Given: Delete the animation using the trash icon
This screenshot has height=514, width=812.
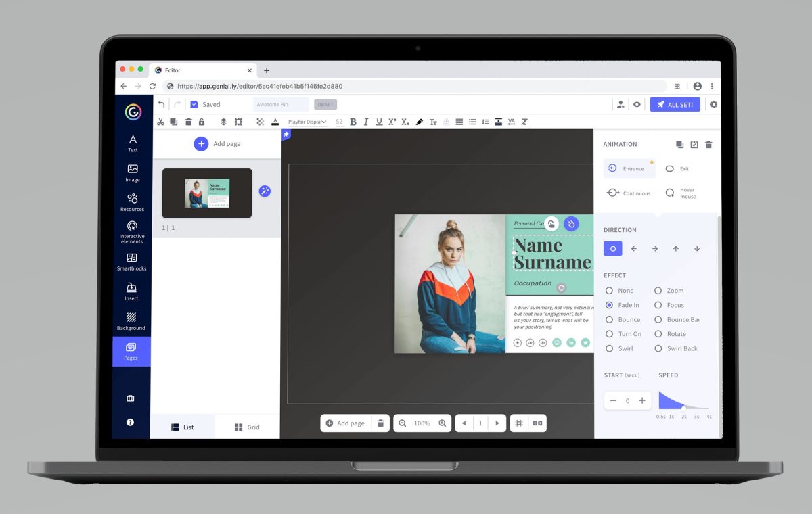Looking at the screenshot, I should pyautogui.click(x=708, y=144).
